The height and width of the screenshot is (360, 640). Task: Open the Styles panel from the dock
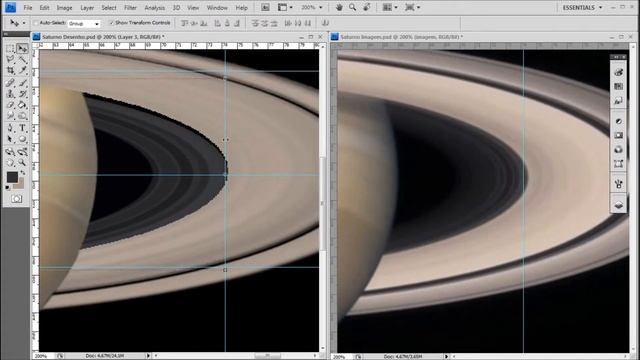tap(618, 101)
